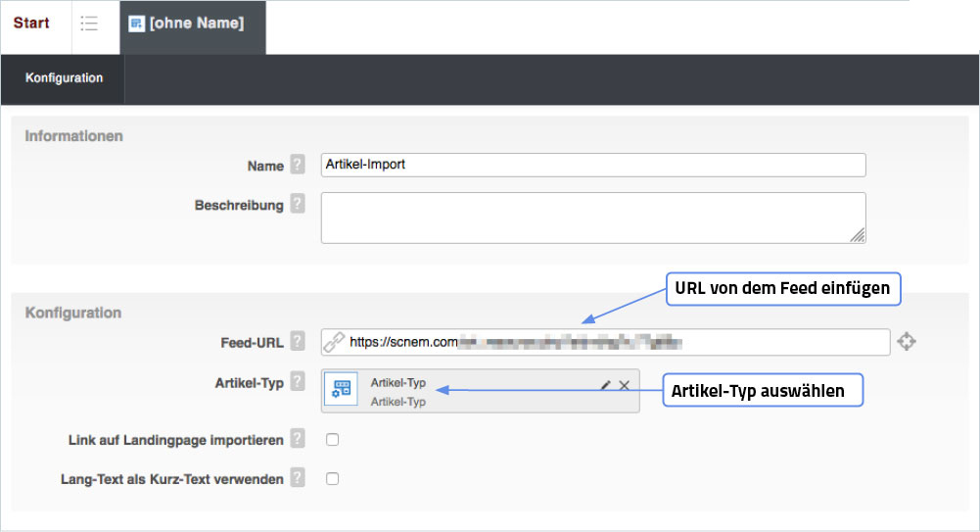
Task: Click the chain link icon in Feed-URL
Action: click(x=335, y=342)
